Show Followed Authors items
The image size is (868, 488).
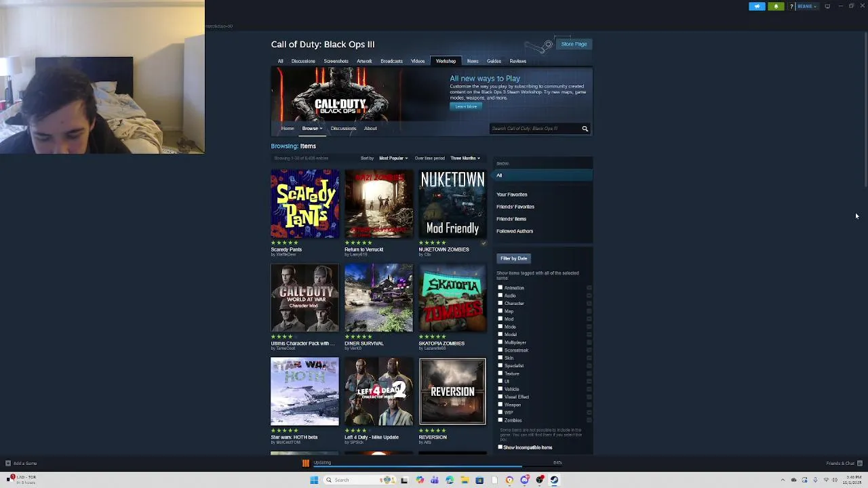click(x=515, y=231)
